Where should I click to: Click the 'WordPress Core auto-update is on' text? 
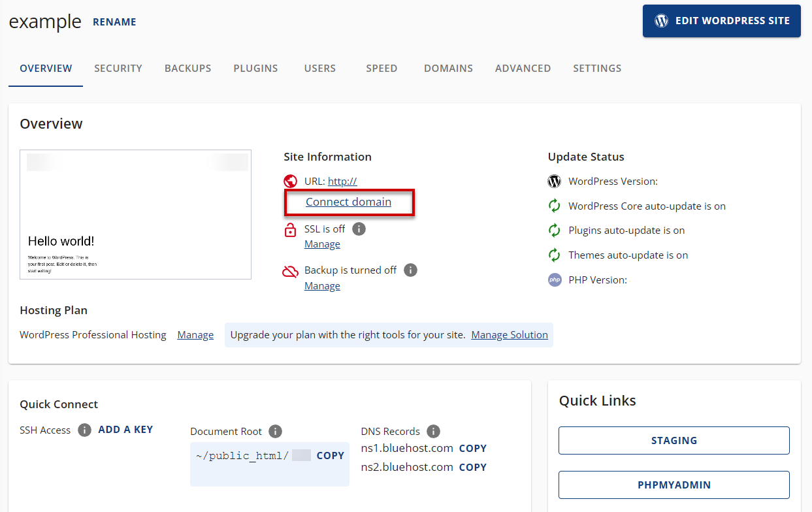click(x=647, y=206)
